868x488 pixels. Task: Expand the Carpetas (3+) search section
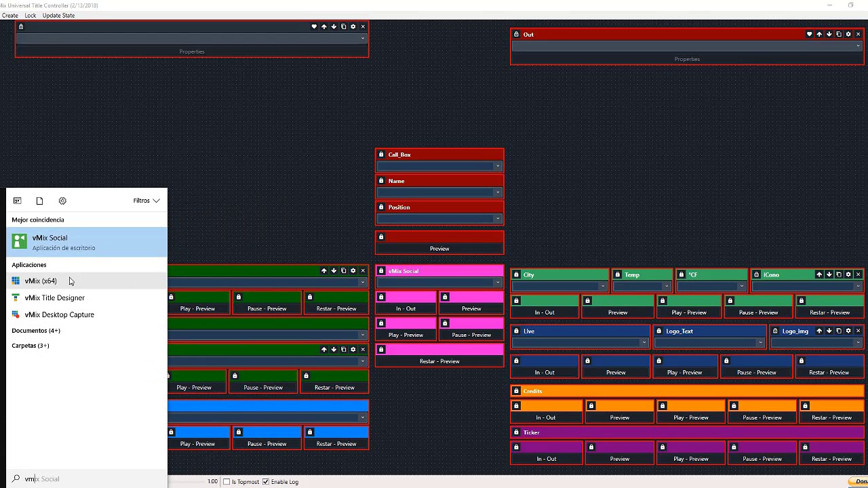[x=31, y=346]
